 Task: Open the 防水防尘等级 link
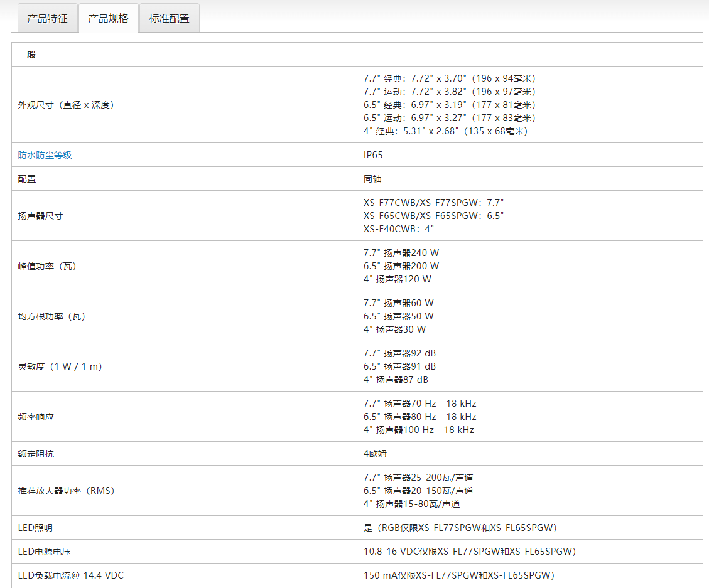tap(45, 155)
